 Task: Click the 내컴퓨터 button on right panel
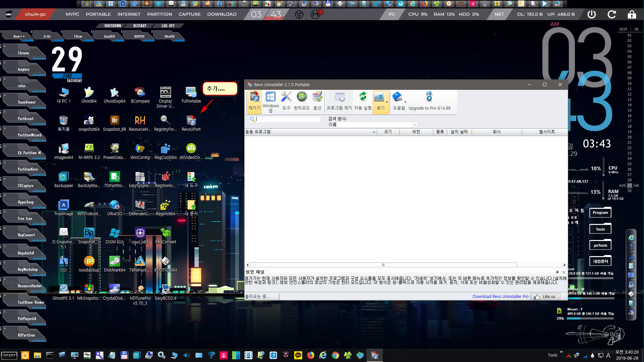(600, 261)
